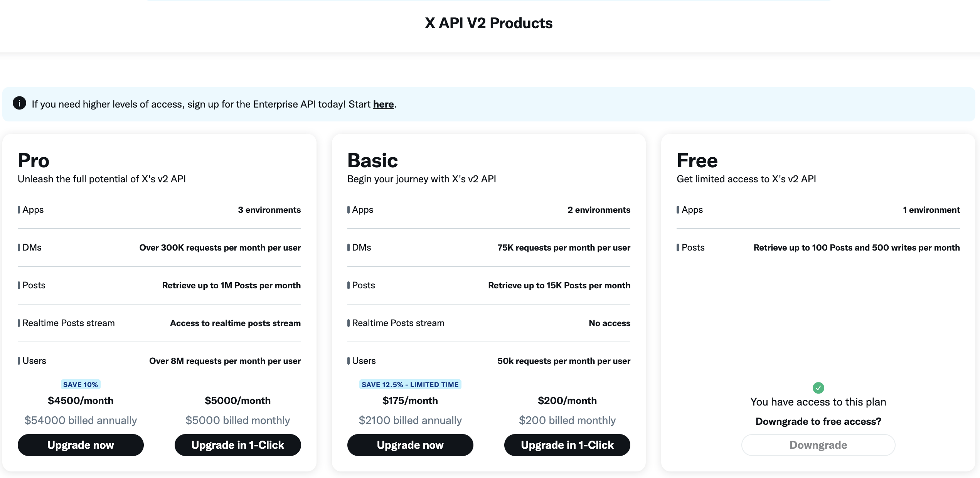Click '$2100 billed annually' text
The width and height of the screenshot is (980, 478).
pyautogui.click(x=410, y=420)
